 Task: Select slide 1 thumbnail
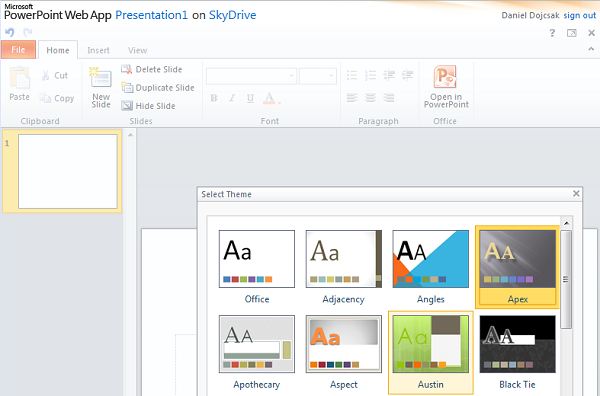68,171
